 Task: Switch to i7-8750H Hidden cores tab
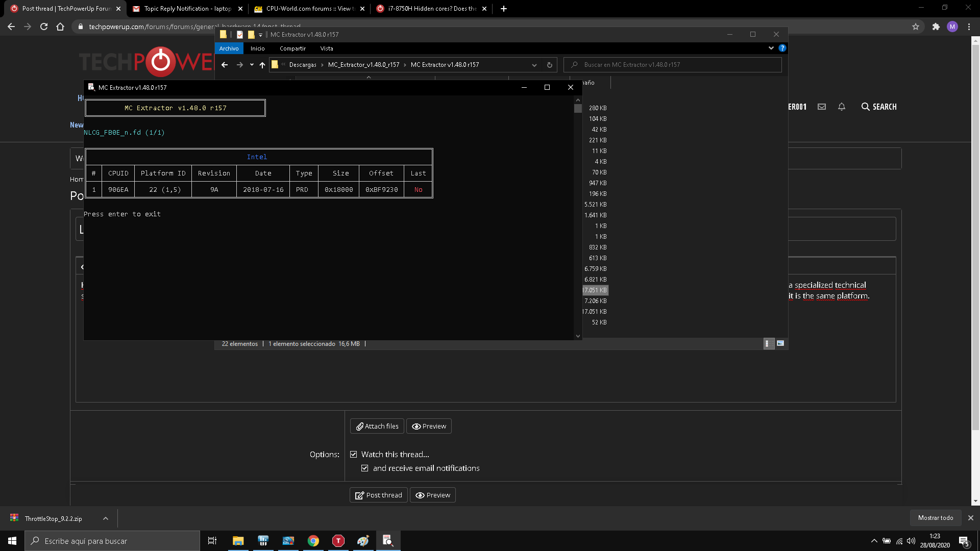coord(431,9)
